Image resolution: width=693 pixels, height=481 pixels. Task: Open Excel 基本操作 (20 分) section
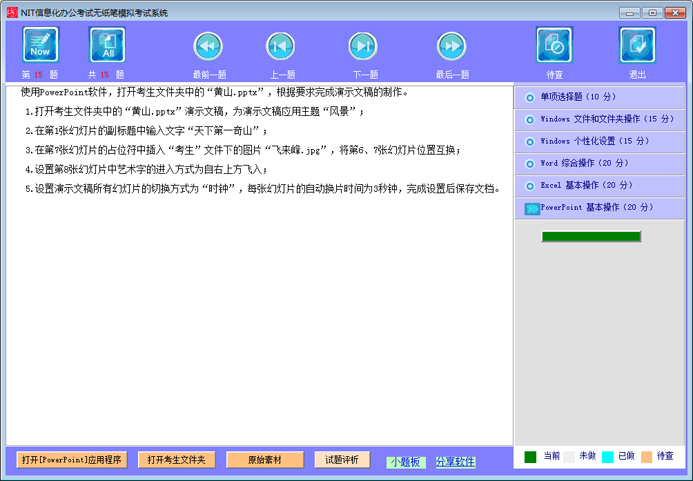[599, 185]
